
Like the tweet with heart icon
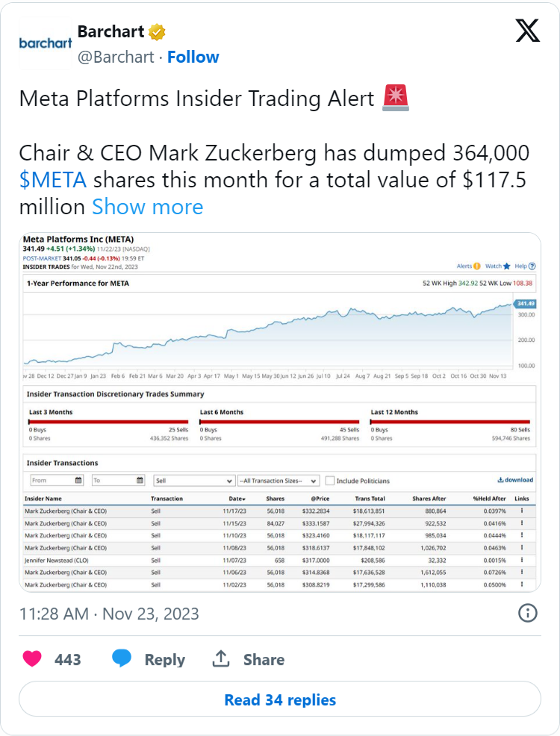click(31, 659)
